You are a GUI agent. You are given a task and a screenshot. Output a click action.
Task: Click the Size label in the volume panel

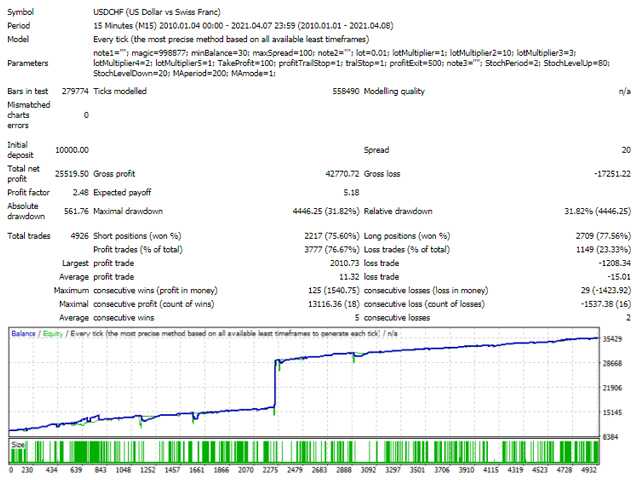pyautogui.click(x=18, y=443)
